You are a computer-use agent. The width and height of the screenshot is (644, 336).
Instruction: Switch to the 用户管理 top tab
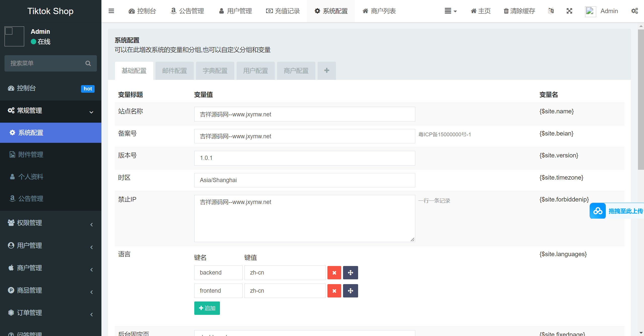pyautogui.click(x=235, y=11)
